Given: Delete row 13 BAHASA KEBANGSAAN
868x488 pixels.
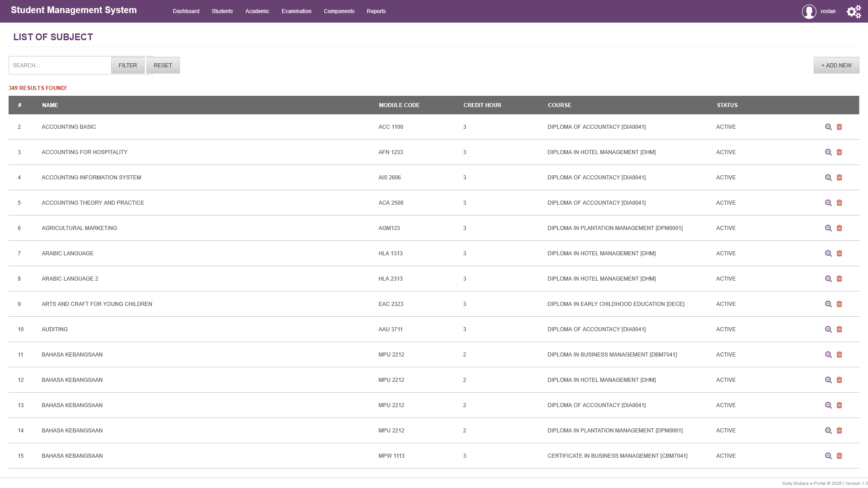Looking at the screenshot, I should click(839, 405).
